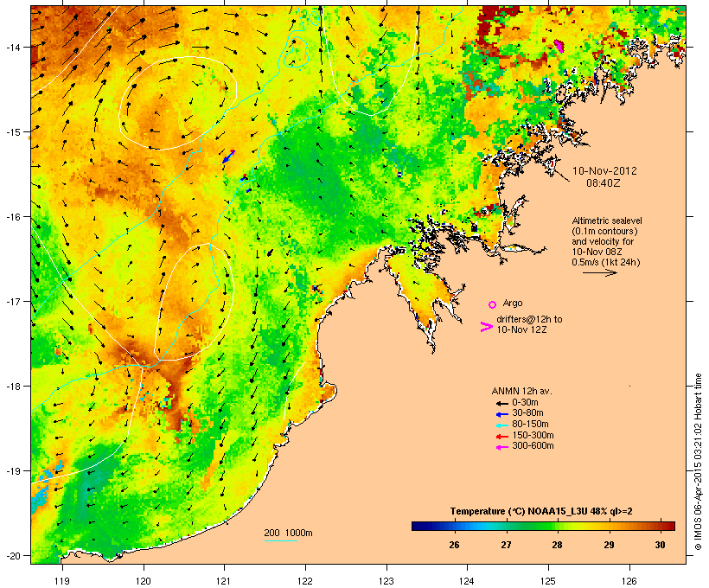This screenshot has width=709, height=588.
Task: Click the 10-Nov 08Z velocity date text
Action: pos(597,252)
